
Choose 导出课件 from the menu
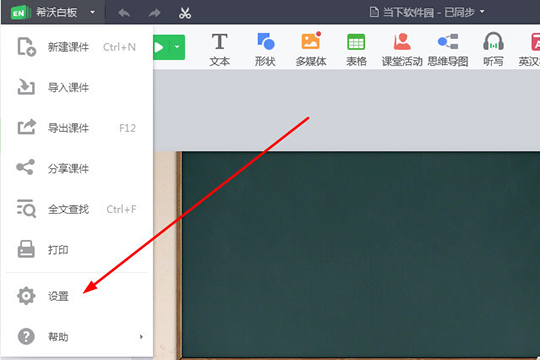coord(77,128)
